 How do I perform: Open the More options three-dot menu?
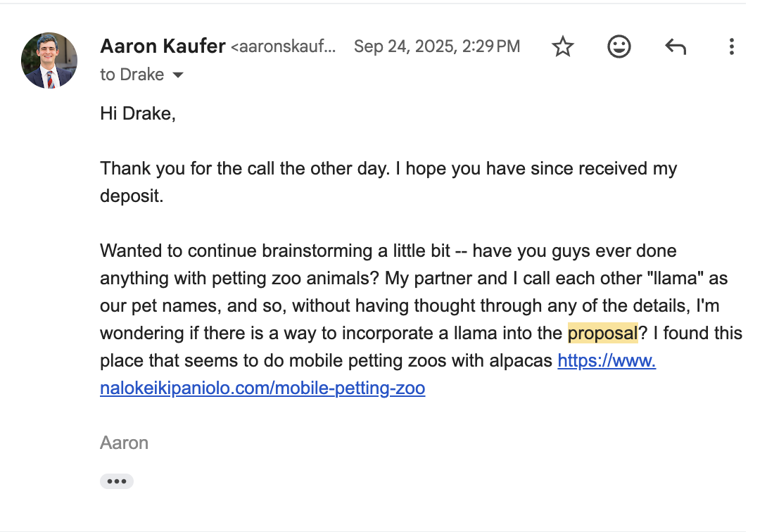coord(731,47)
